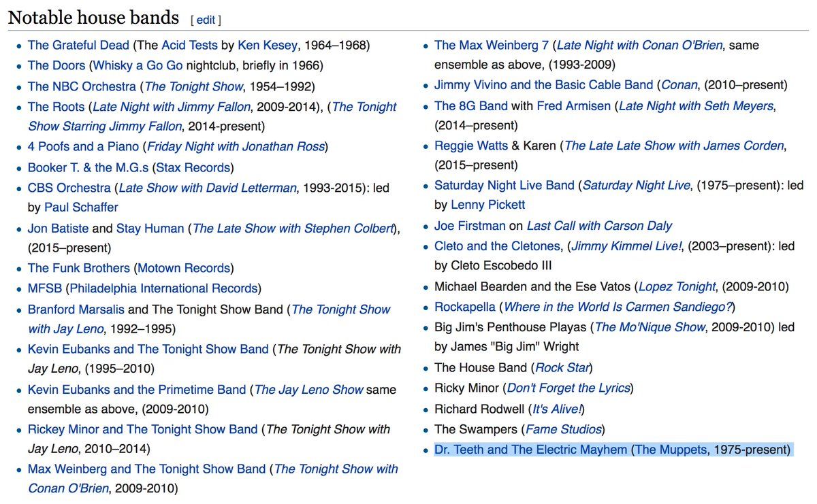This screenshot has height=504, width=817.
Task: Open the Fred Armisen link
Action: coord(573,106)
